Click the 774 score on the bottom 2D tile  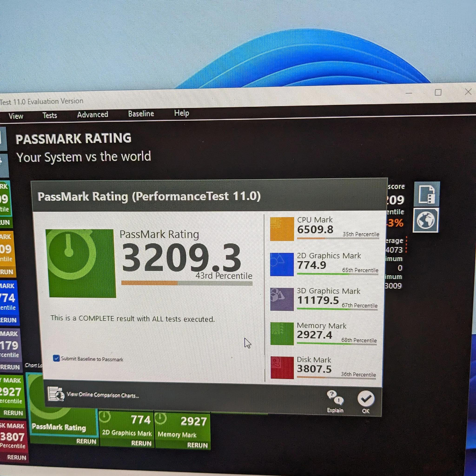(x=141, y=420)
